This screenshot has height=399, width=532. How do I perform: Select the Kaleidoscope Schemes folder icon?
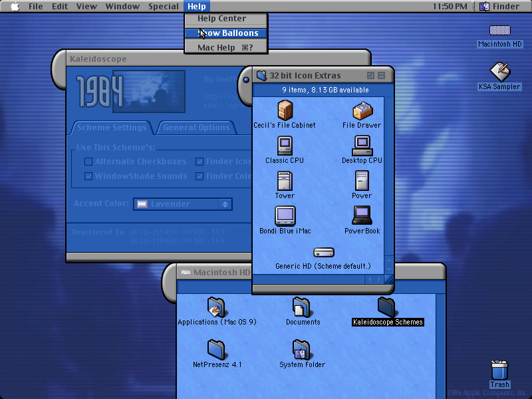(x=386, y=307)
